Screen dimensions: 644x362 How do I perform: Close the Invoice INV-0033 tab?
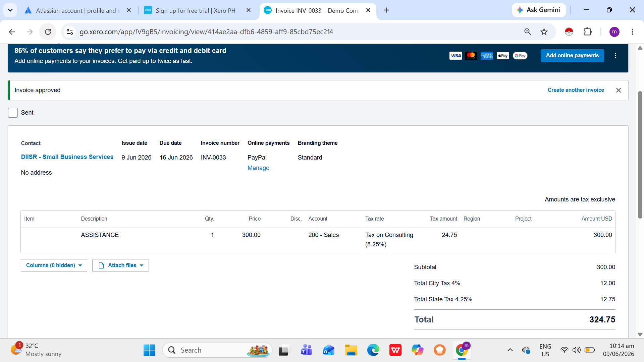pyautogui.click(x=368, y=10)
